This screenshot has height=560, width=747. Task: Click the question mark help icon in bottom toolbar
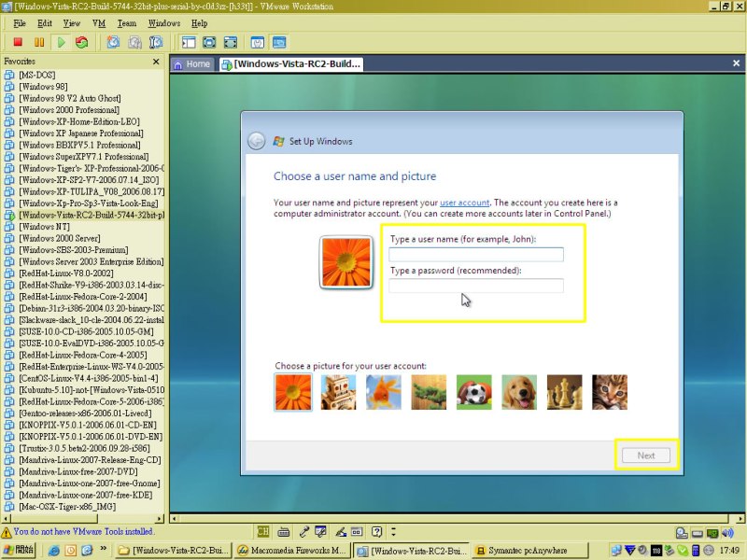pos(377,531)
